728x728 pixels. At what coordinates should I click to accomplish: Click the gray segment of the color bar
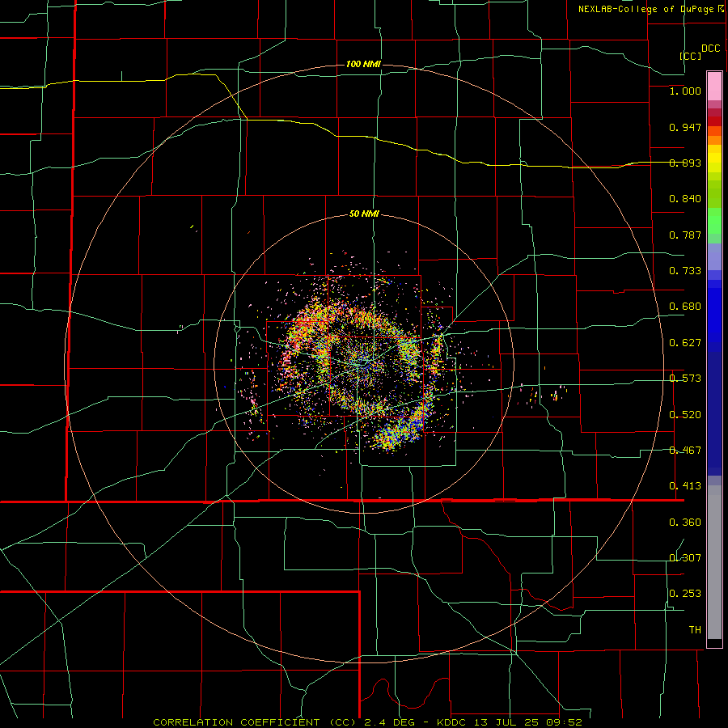[714, 562]
